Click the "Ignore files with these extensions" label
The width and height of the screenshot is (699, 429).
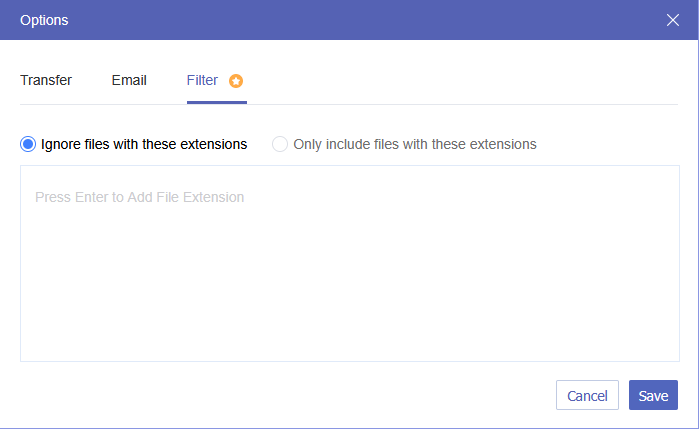(144, 144)
